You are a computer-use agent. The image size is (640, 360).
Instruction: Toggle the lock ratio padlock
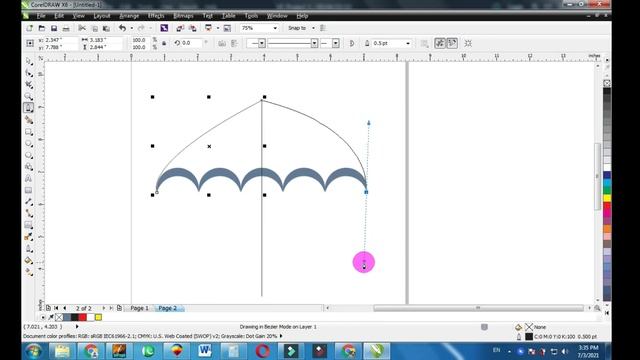(164, 43)
